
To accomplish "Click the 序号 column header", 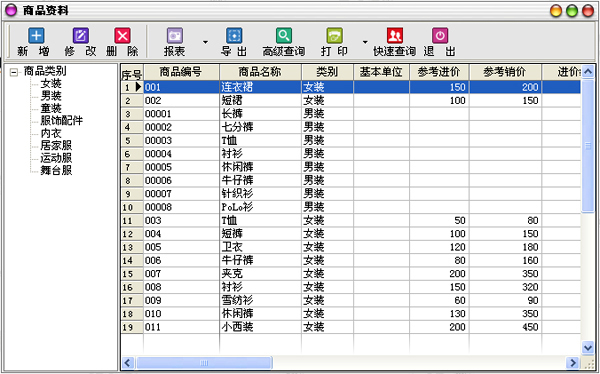I will tap(132, 73).
